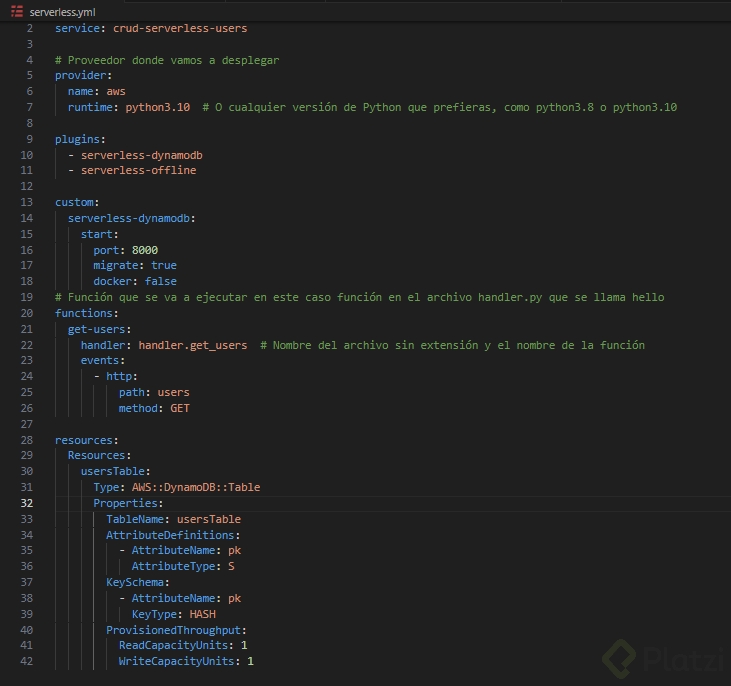The height and width of the screenshot is (686, 731).
Task: Click the 'HASH' KeyType value
Action: point(201,614)
